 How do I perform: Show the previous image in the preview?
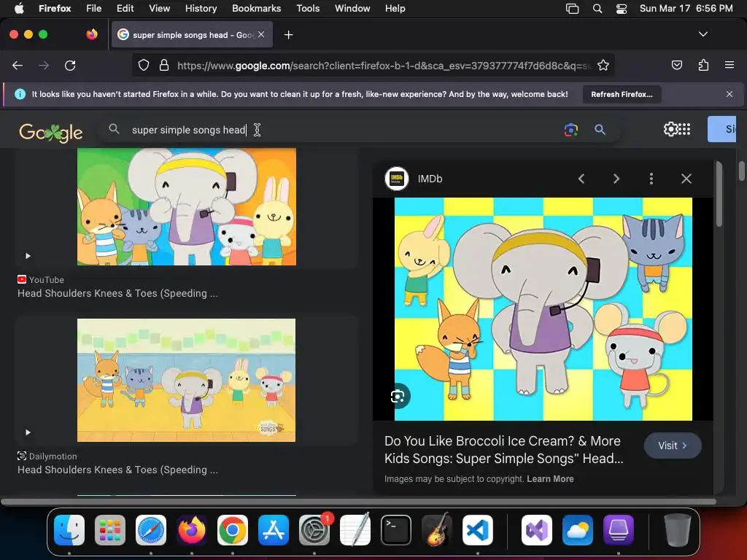(x=581, y=179)
